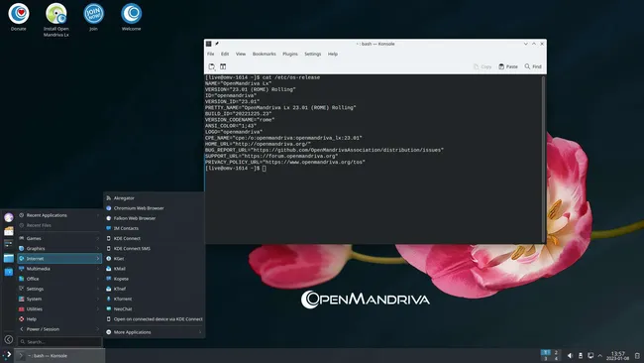Expand the Settings category in launcher

click(59, 289)
